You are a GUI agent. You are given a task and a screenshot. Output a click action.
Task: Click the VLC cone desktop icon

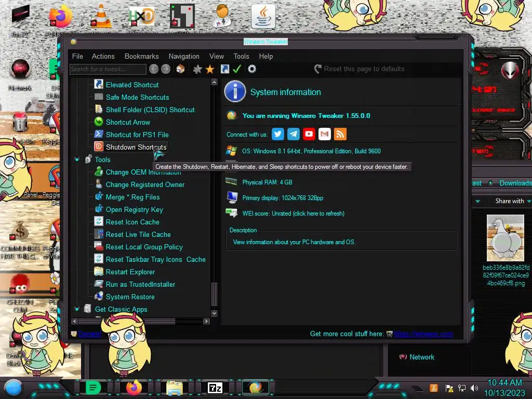pos(101,16)
